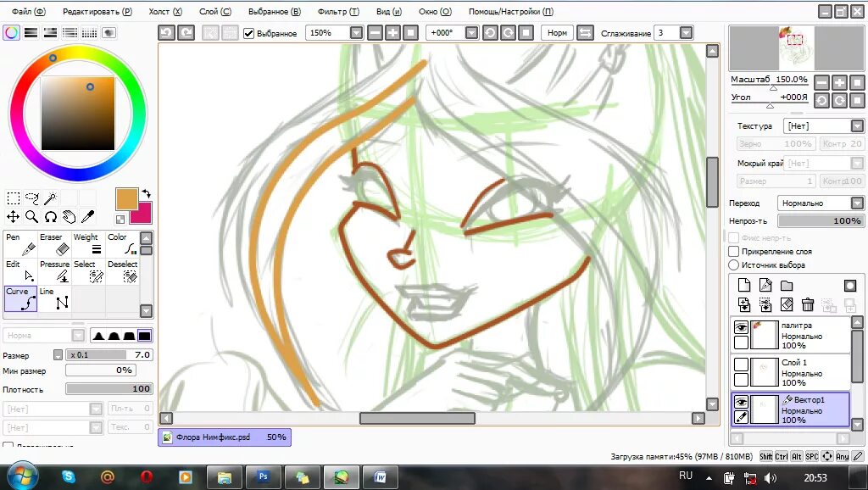Clear the layer with eraser icon
This screenshot has width=868, height=490.
787,304
